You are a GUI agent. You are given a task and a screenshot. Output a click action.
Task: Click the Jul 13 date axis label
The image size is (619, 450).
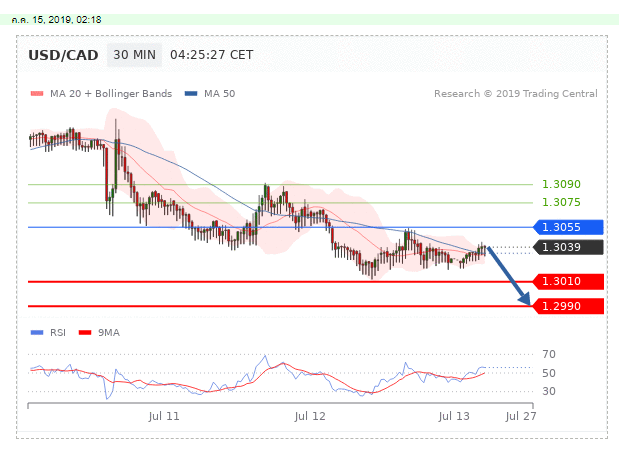[454, 416]
